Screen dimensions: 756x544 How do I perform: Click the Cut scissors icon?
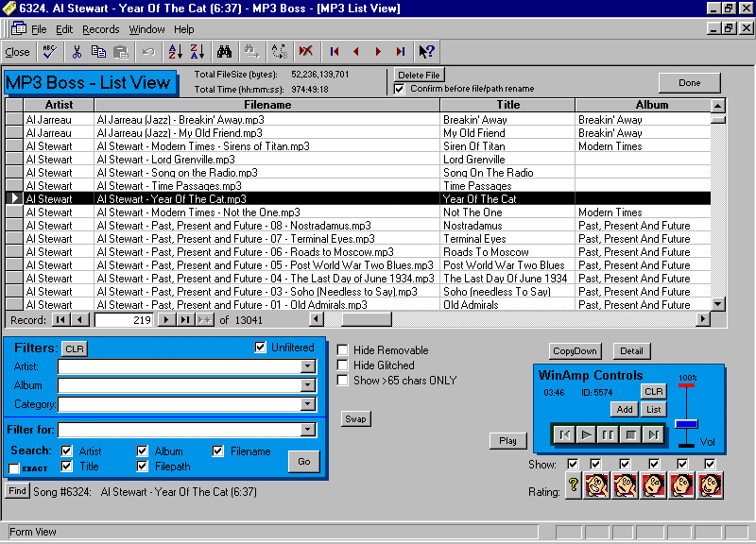pos(77,52)
